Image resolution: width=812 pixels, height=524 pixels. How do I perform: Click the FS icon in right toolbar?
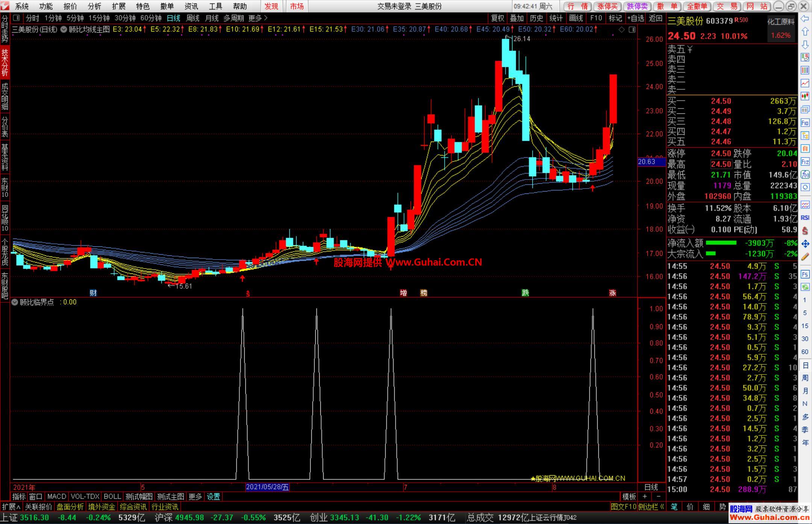[805, 274]
